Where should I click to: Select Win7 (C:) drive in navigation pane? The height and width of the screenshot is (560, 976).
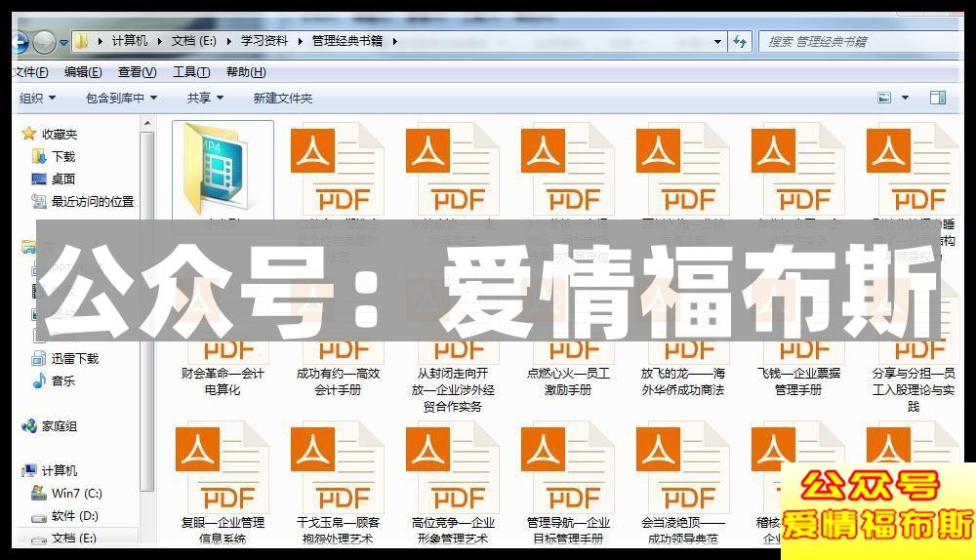[x=76, y=494]
